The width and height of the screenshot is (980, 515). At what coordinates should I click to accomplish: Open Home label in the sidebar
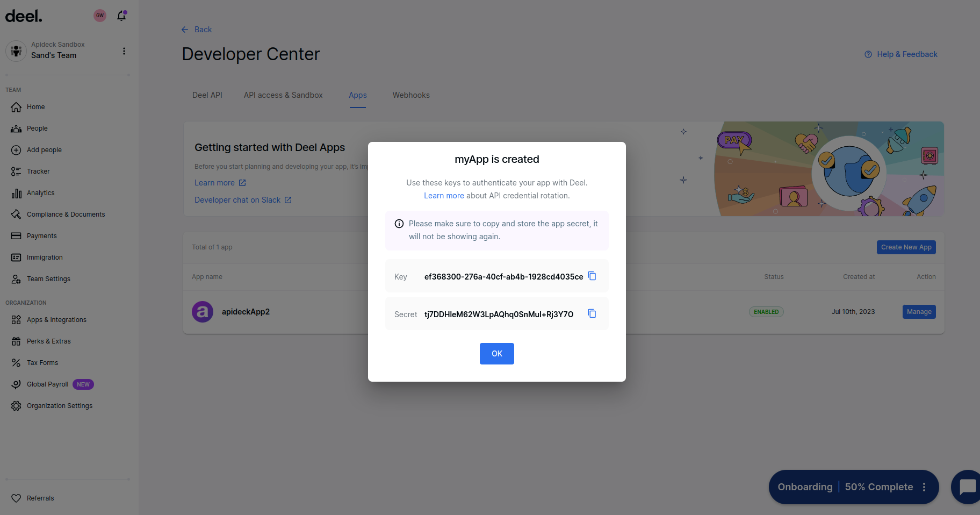click(x=36, y=107)
